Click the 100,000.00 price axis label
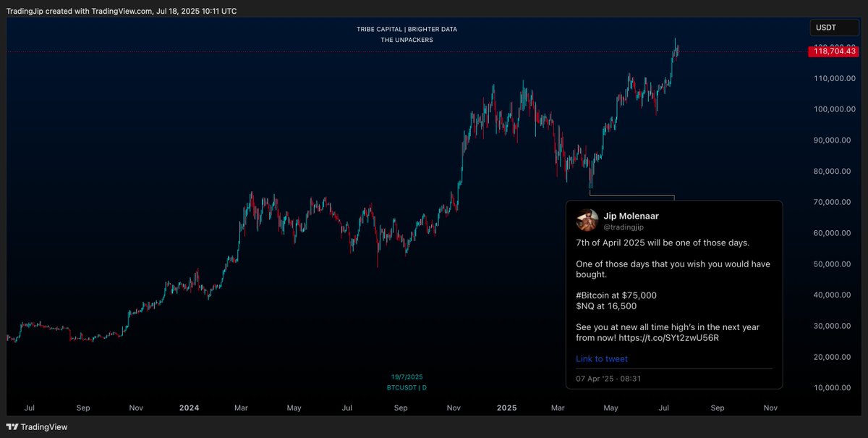 coord(835,109)
